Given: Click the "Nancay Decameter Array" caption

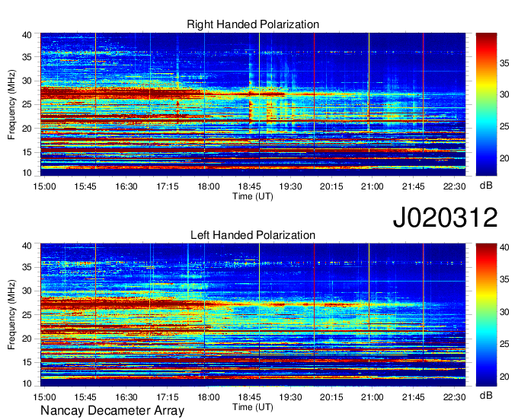Looking at the screenshot, I should tap(112, 411).
